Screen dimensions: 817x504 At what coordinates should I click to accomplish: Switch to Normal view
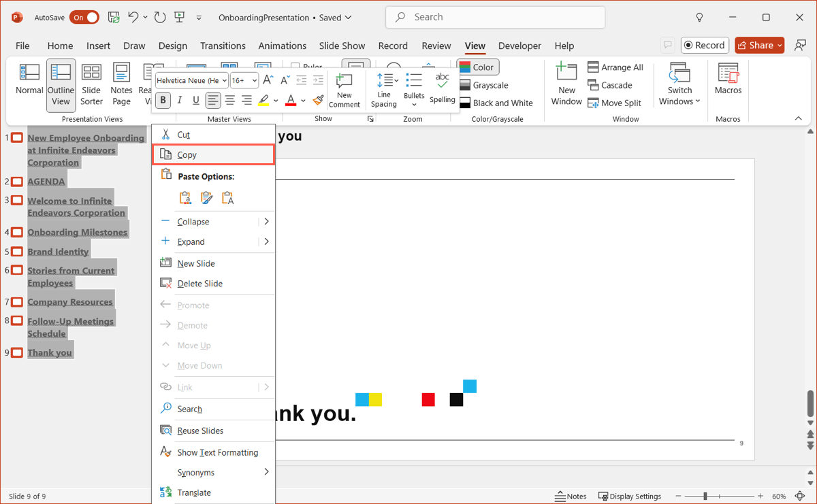pos(29,80)
